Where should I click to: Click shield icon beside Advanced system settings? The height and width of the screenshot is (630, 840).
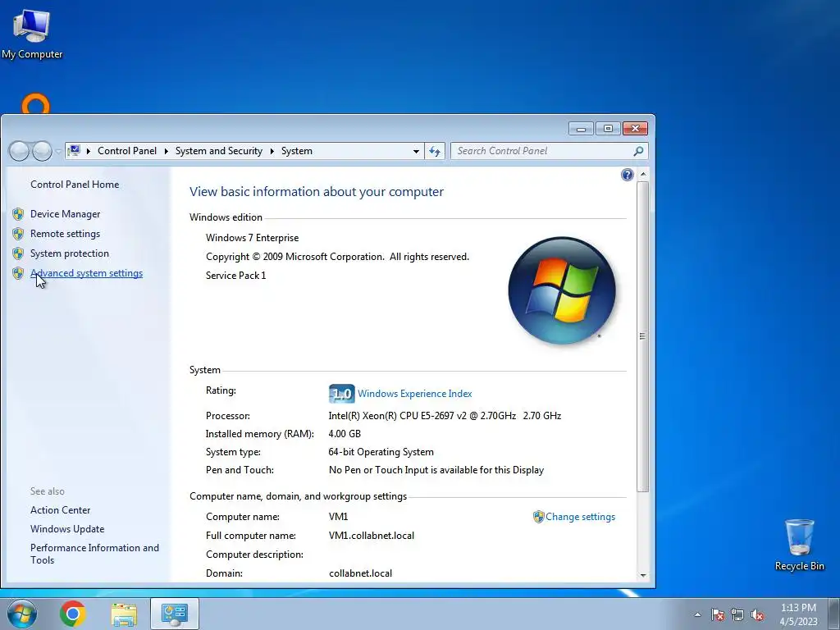click(x=18, y=273)
